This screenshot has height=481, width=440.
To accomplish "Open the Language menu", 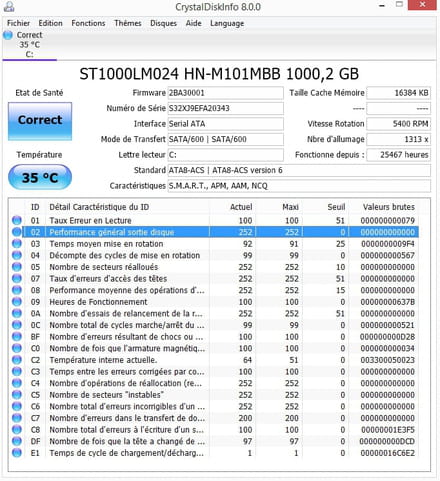I will click(x=227, y=23).
